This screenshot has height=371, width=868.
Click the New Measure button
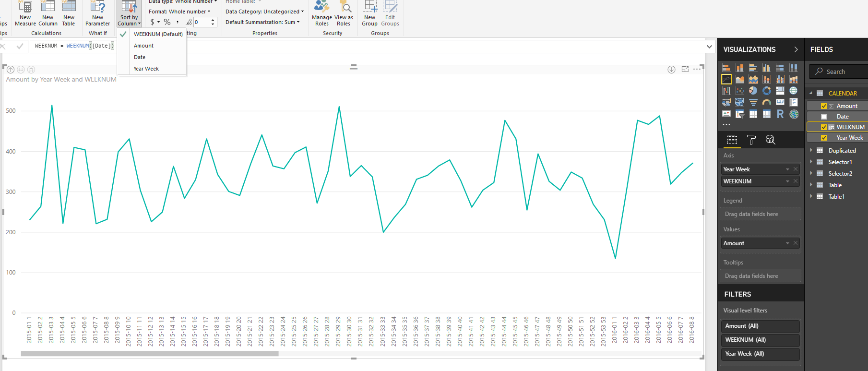25,13
